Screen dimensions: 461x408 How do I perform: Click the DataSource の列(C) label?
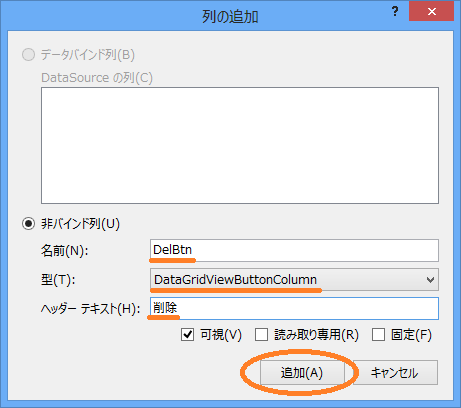coord(97,78)
